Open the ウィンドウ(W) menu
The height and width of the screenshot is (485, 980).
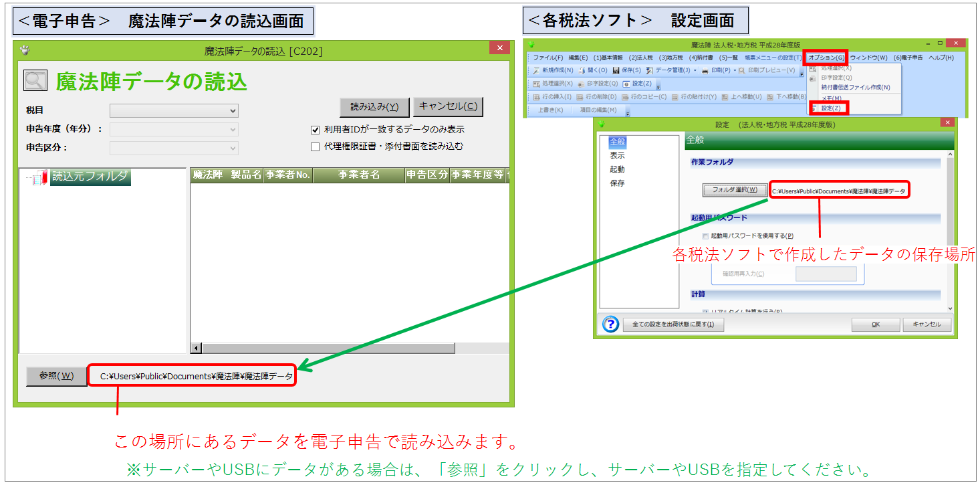click(x=868, y=58)
